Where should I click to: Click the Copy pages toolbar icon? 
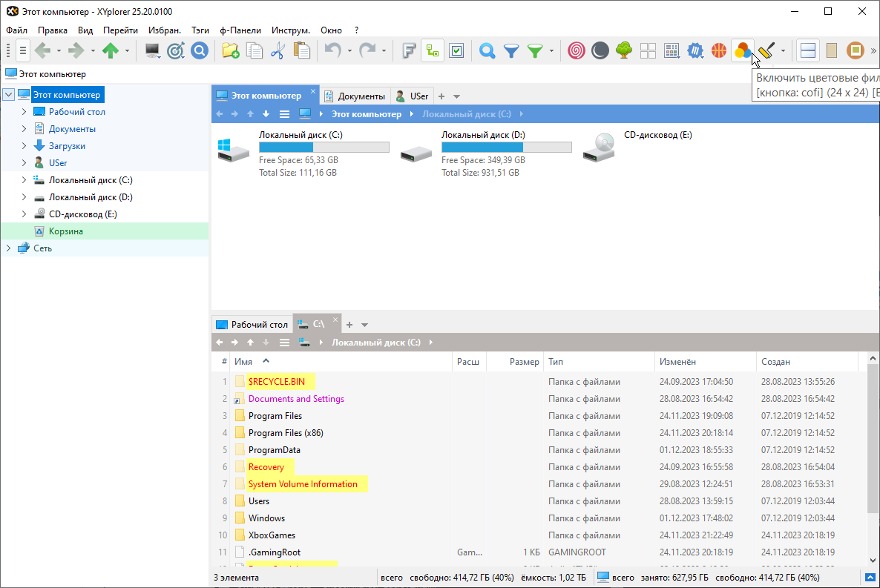tap(255, 50)
